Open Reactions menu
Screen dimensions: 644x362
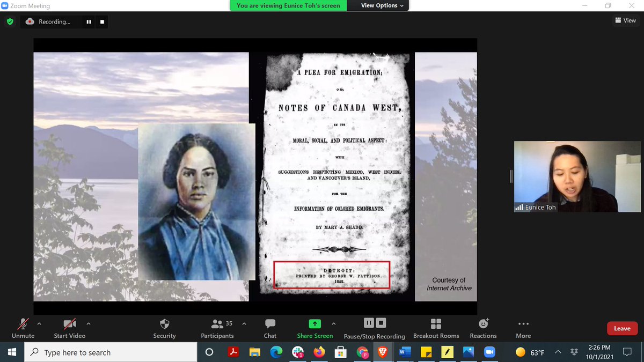(x=483, y=328)
